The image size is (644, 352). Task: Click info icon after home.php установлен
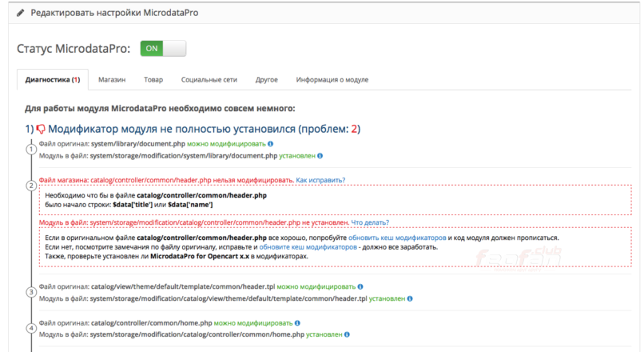[347, 334]
